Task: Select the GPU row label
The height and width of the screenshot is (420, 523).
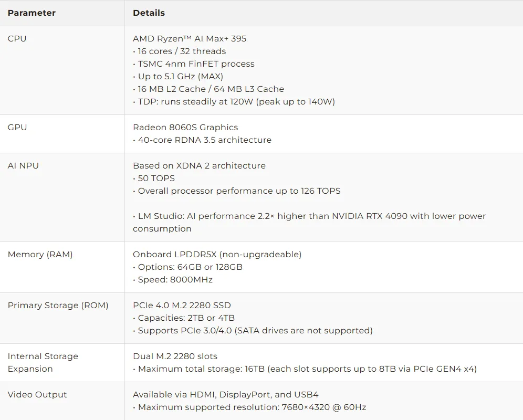Action: click(17, 127)
